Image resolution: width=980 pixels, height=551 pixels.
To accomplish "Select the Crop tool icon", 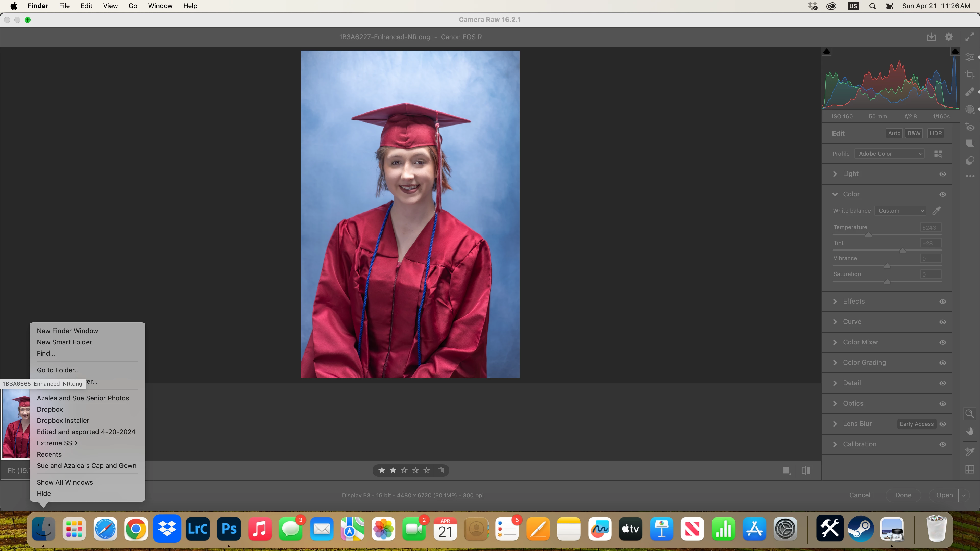I will 969,74.
